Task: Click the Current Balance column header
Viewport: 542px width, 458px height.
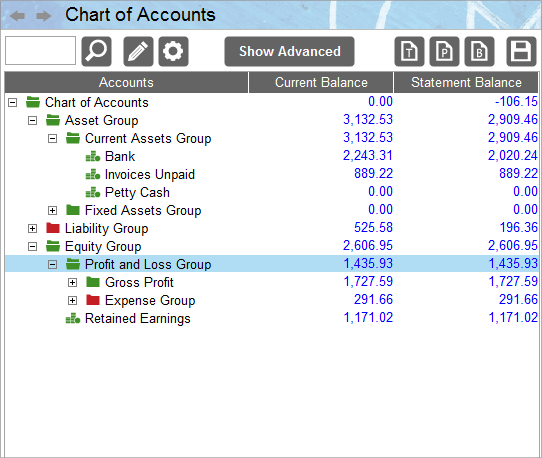Action: (x=321, y=82)
